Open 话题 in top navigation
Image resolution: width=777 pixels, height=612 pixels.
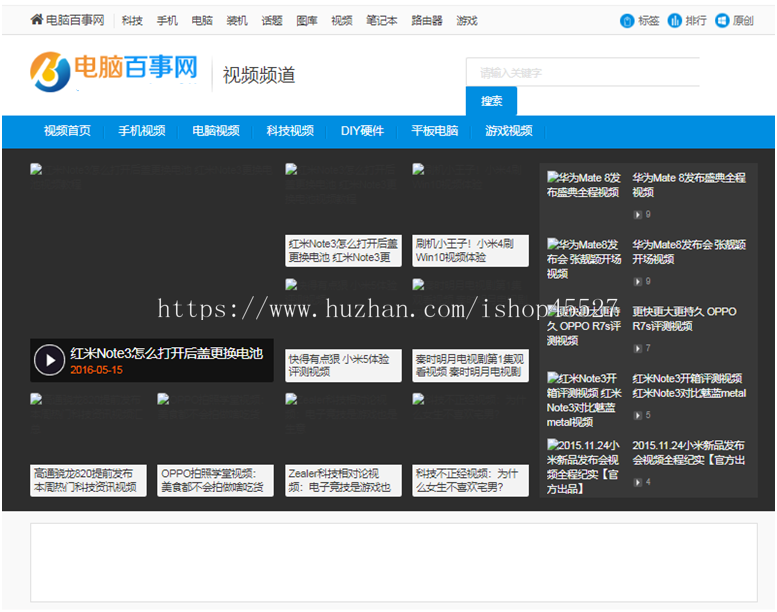pyautogui.click(x=272, y=21)
